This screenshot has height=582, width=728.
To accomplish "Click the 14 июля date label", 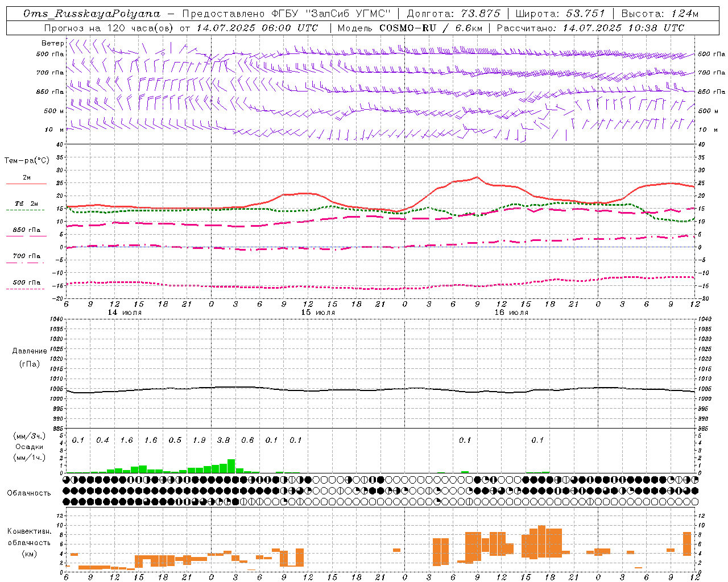I will 125,312.
